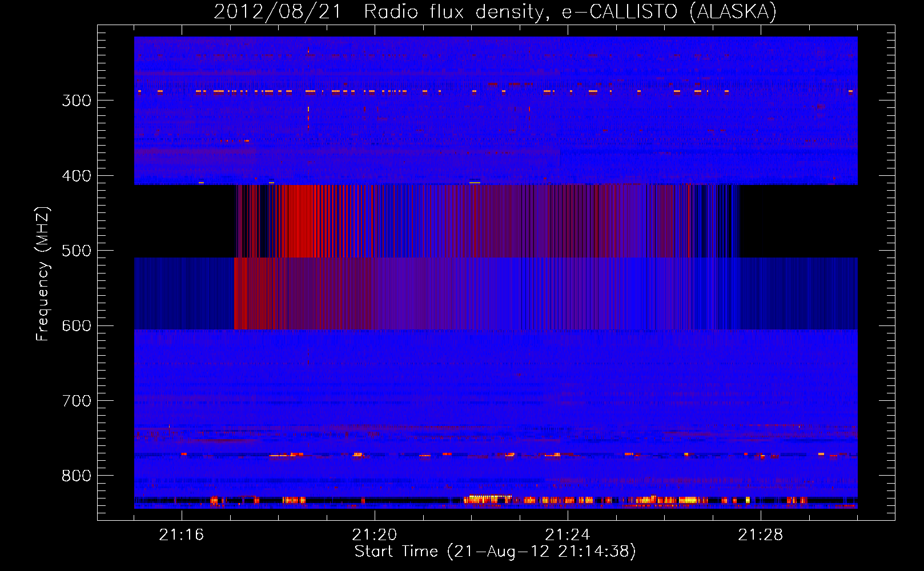This screenshot has height=571, width=924.
Task: Click the 21:16 time tick label
Action: tap(182, 535)
